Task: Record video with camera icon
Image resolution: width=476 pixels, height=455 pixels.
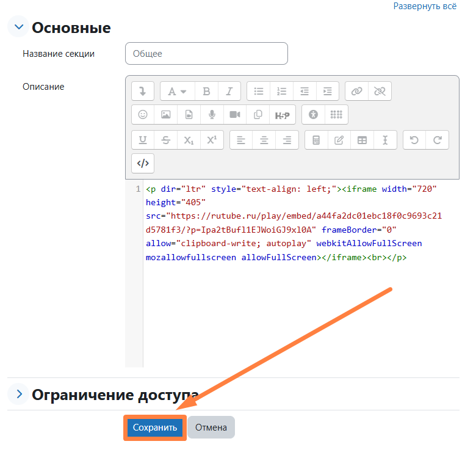Action: 235,115
